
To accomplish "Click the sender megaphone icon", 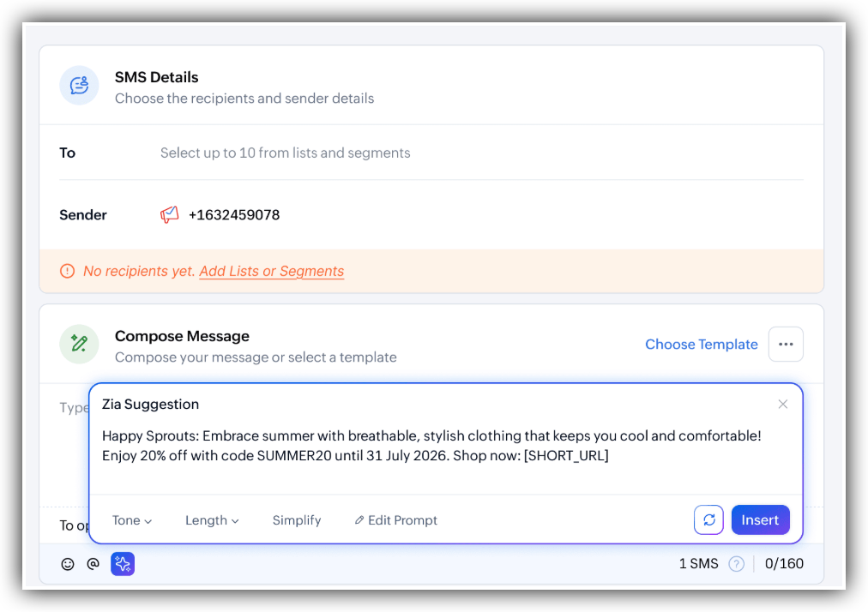I will click(x=169, y=214).
